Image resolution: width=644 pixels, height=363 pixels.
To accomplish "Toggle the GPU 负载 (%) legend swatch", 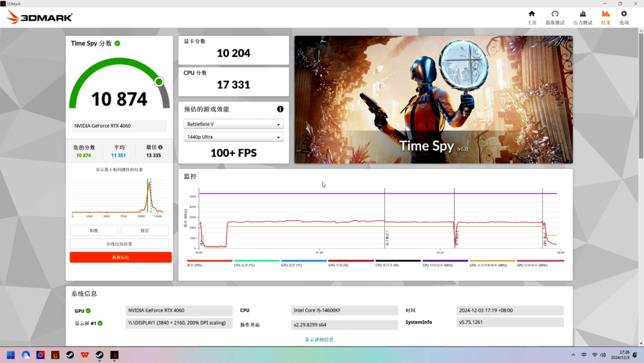I will point(351,261).
